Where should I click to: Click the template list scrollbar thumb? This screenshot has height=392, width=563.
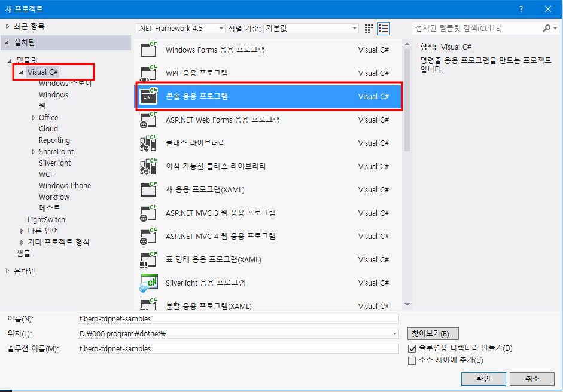pos(407,100)
